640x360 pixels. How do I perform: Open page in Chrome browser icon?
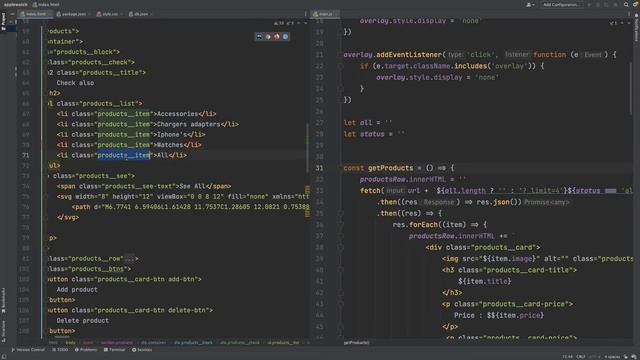coord(268,37)
